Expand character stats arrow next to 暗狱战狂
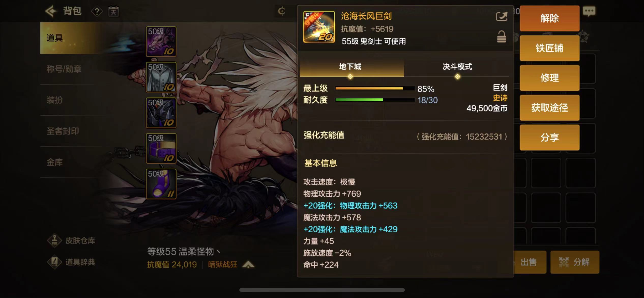The image size is (644, 298). pos(248,265)
